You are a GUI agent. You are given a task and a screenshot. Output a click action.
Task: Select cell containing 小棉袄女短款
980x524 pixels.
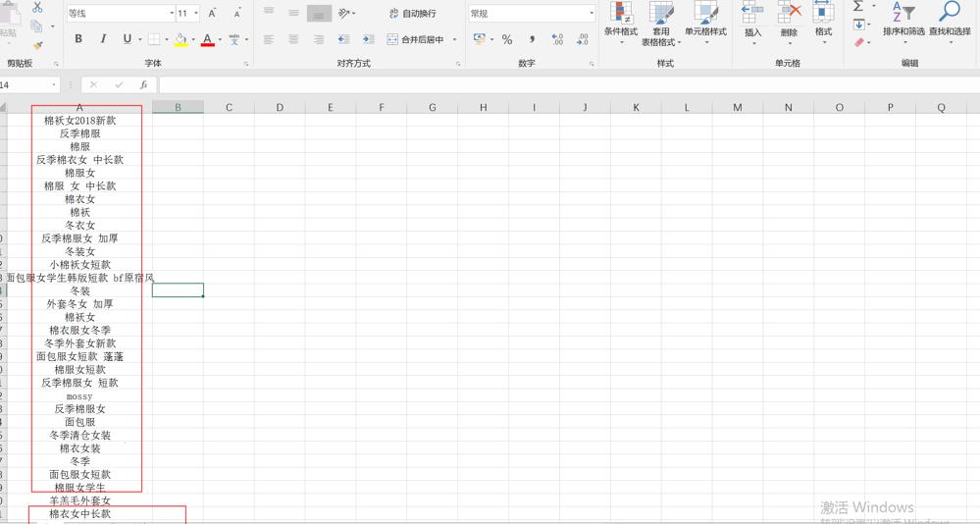80,265
